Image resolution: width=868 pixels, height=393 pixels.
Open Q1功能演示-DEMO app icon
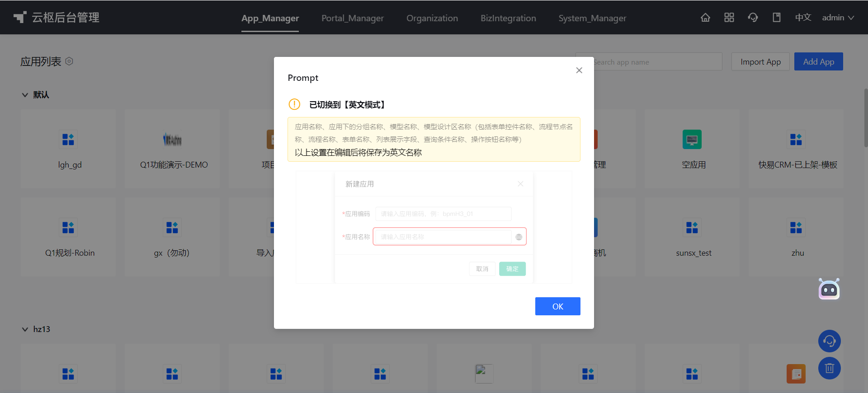172,140
